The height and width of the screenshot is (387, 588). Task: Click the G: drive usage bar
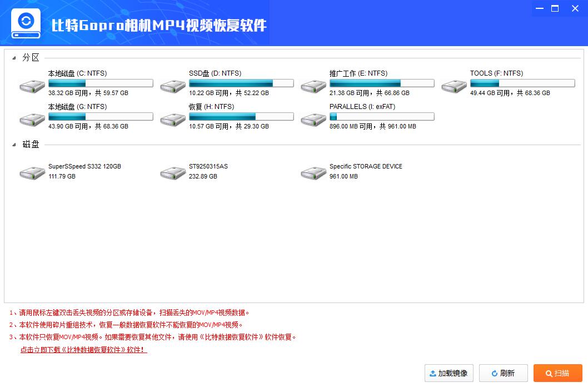[101, 117]
